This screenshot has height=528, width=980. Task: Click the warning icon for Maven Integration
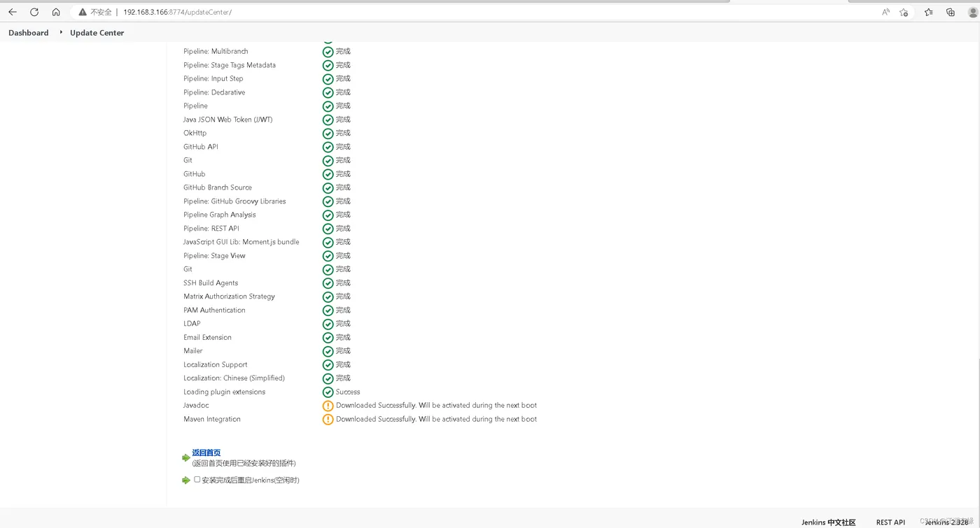[328, 420]
